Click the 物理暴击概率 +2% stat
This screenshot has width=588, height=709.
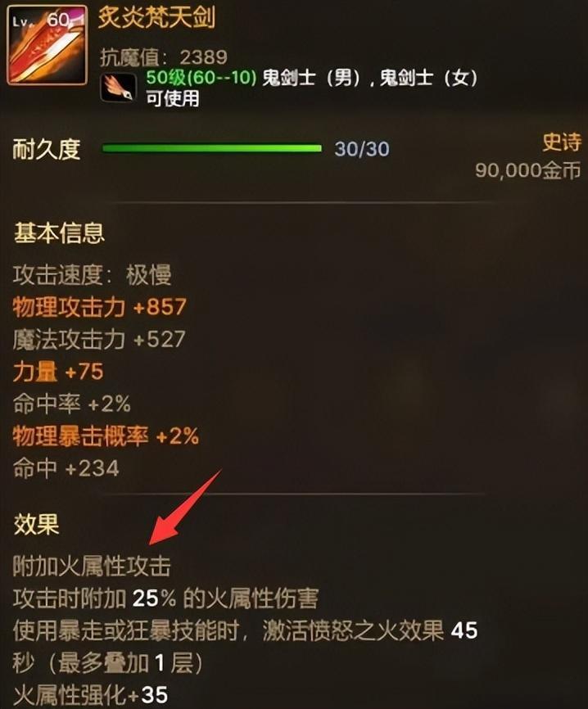click(x=106, y=436)
